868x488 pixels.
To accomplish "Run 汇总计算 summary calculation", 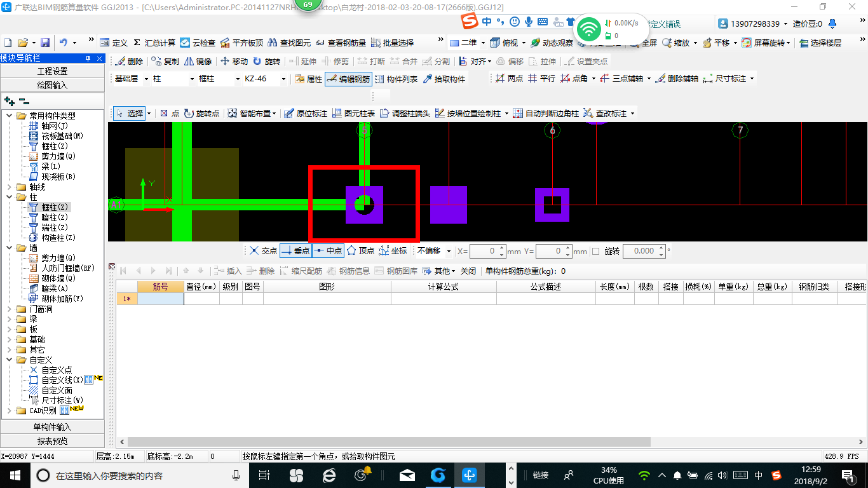I will [154, 43].
